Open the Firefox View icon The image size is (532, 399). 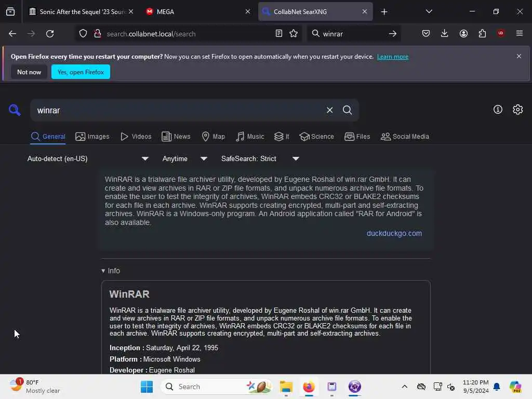pyautogui.click(x=10, y=11)
